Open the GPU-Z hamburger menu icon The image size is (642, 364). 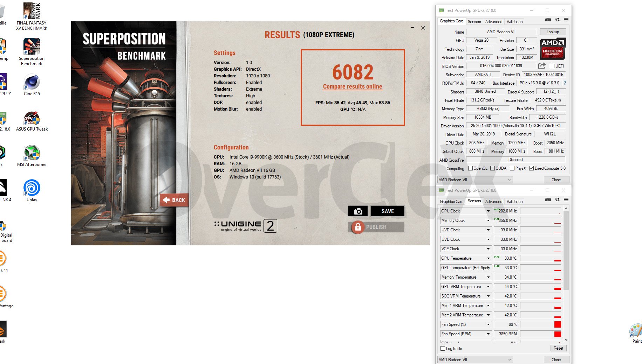coord(566,20)
